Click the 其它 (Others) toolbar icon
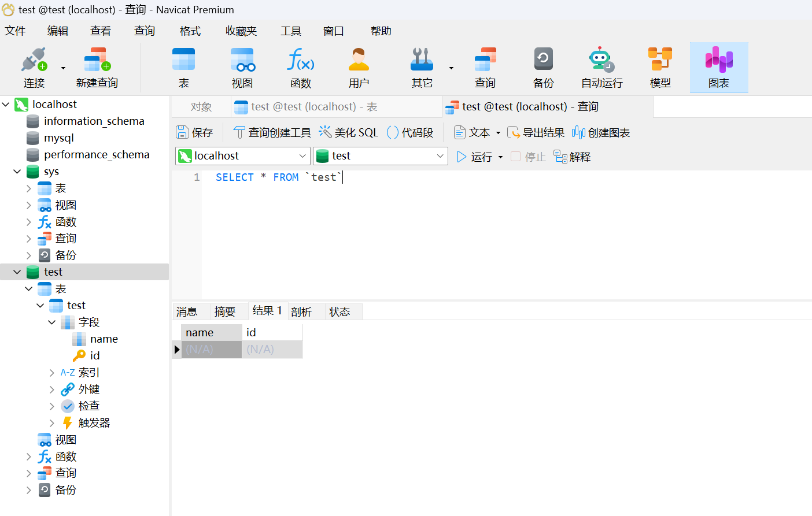 pyautogui.click(x=422, y=68)
